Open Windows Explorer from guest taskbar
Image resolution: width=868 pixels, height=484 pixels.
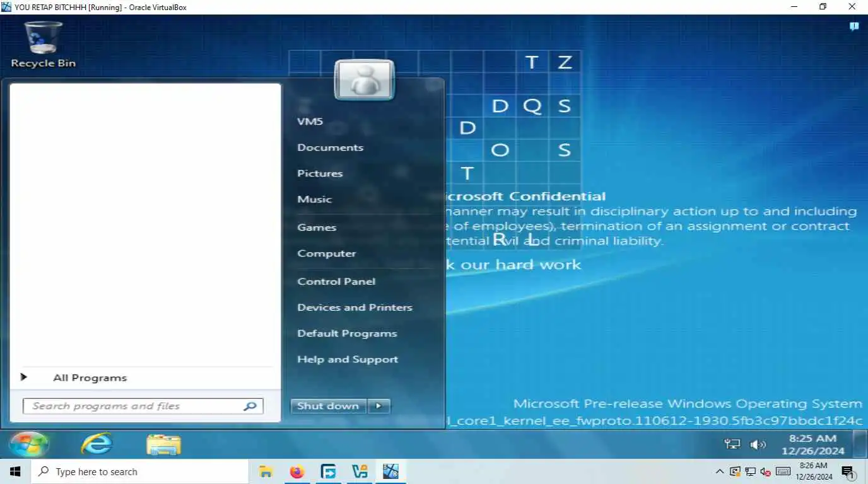click(163, 444)
